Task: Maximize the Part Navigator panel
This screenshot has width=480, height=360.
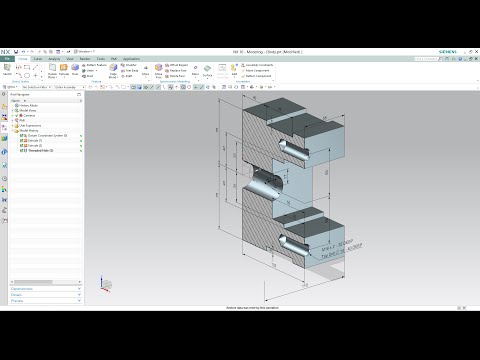Action: (x=79, y=94)
